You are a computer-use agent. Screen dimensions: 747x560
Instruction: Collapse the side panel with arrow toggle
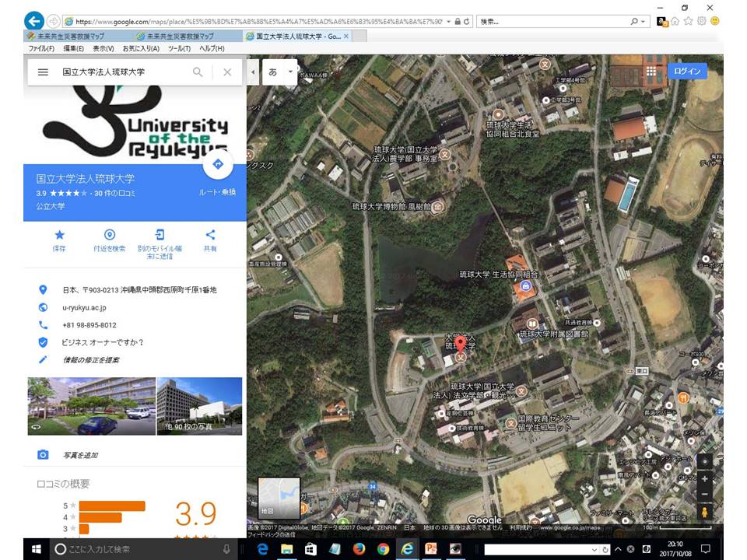253,72
